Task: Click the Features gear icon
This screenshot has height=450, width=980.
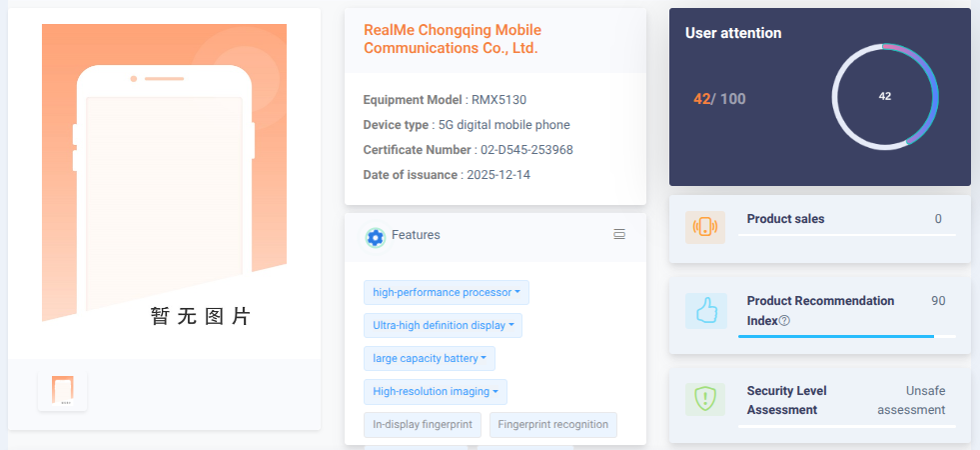Action: (375, 237)
